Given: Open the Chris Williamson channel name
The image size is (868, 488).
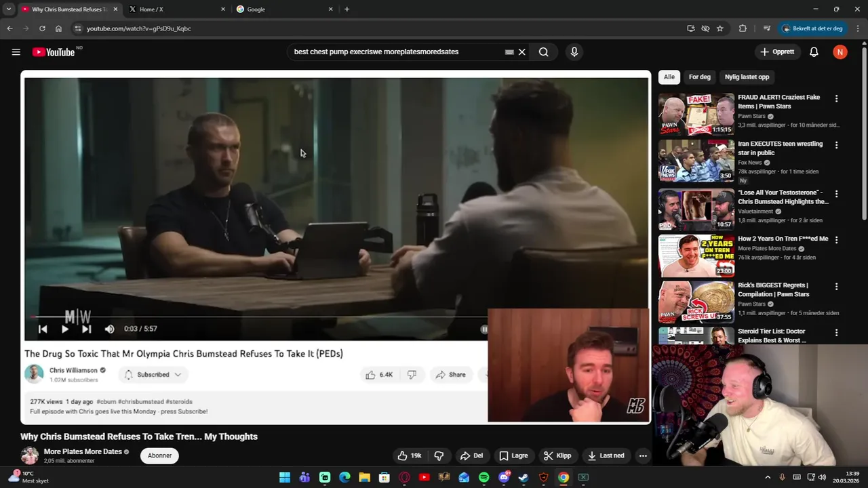Looking at the screenshot, I should point(73,370).
